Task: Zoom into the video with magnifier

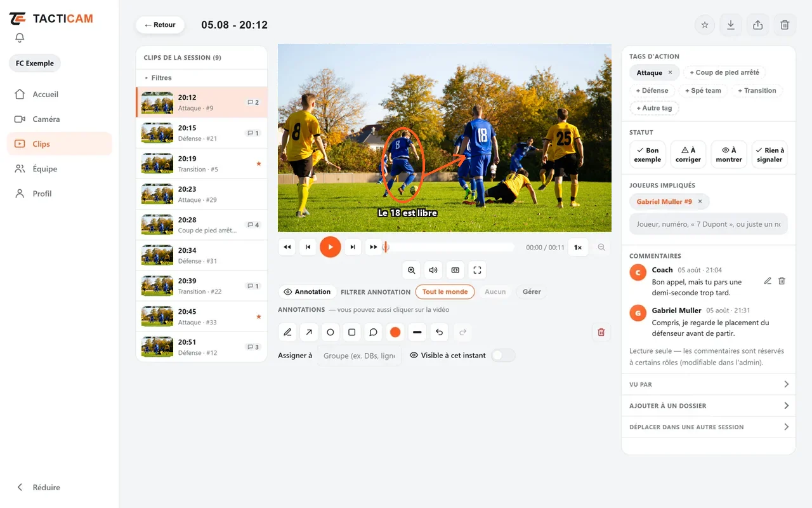Action: 412,270
